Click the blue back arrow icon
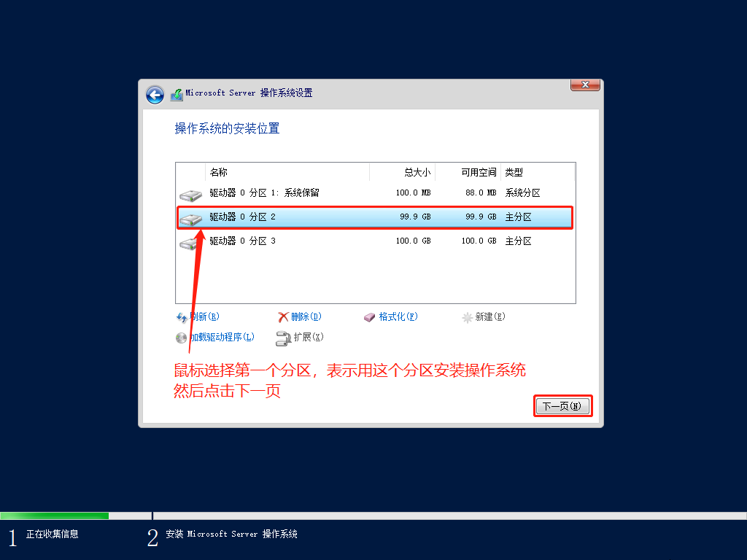 pos(155,95)
